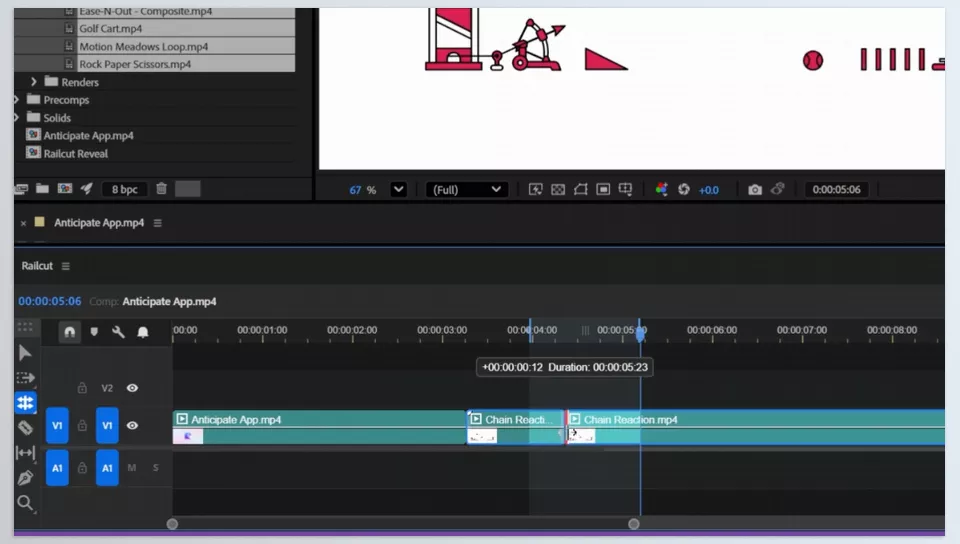The height and width of the screenshot is (544, 960).
Task: Toggle V1 track lock
Action: 82,425
